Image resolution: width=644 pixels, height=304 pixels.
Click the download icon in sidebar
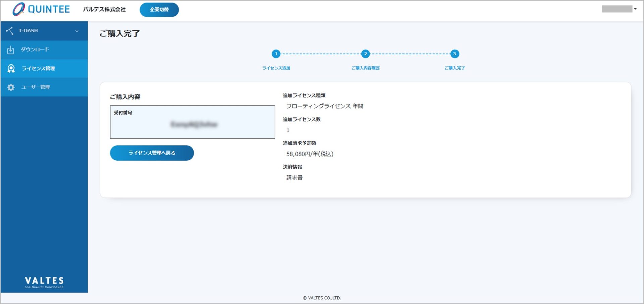click(x=11, y=50)
